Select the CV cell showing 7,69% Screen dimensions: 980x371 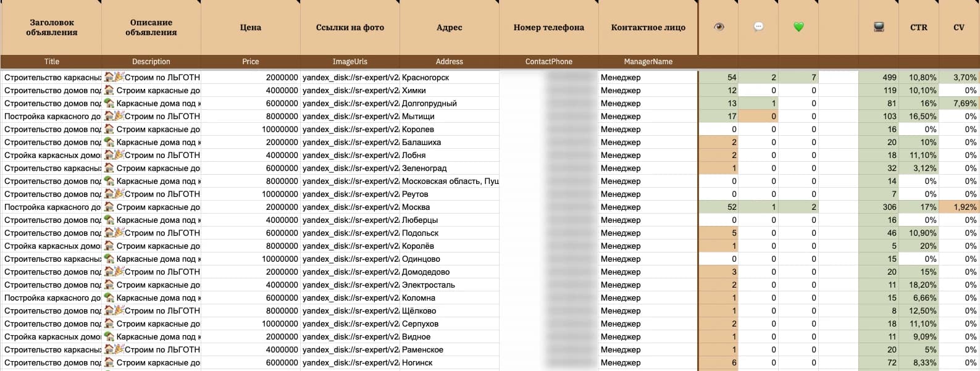(959, 104)
